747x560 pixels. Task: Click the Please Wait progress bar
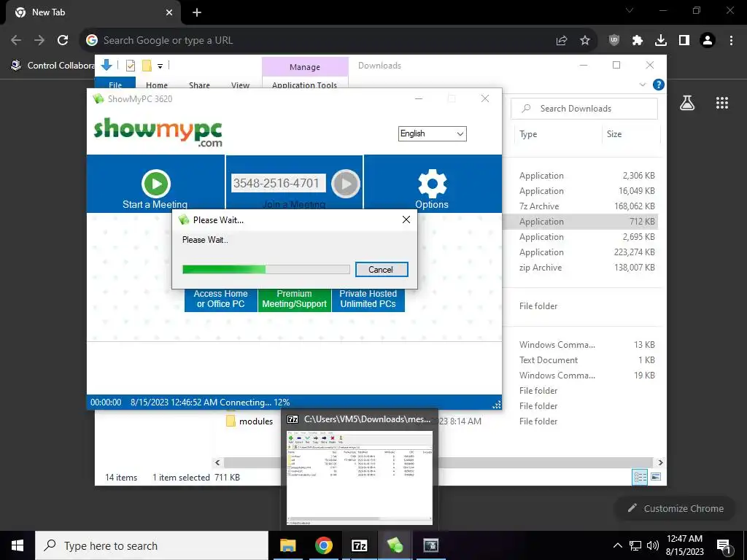click(266, 270)
